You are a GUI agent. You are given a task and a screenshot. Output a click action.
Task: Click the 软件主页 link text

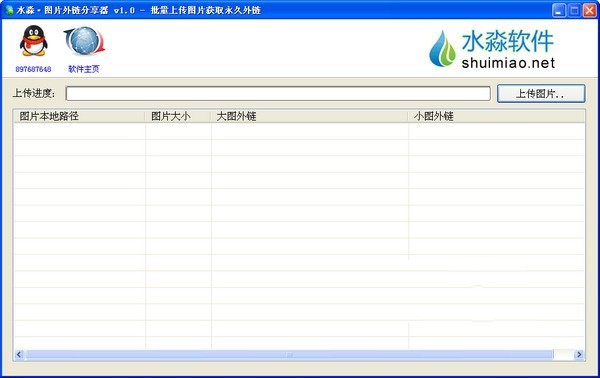84,69
